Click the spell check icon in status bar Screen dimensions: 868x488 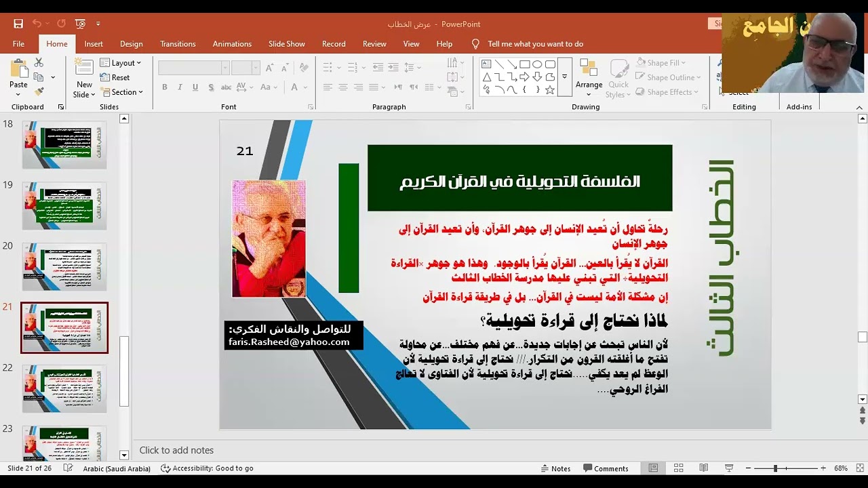pos(68,468)
